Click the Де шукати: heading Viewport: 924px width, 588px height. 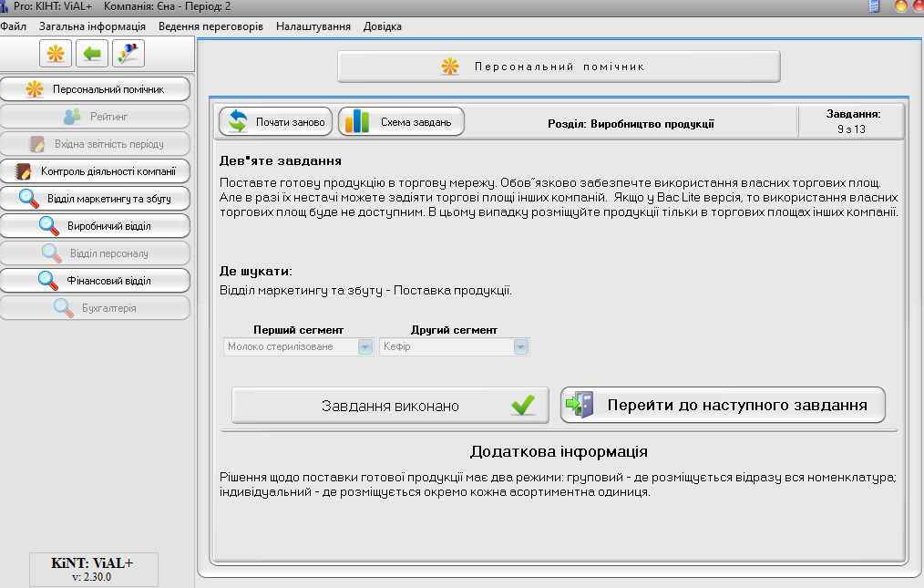[x=256, y=272]
